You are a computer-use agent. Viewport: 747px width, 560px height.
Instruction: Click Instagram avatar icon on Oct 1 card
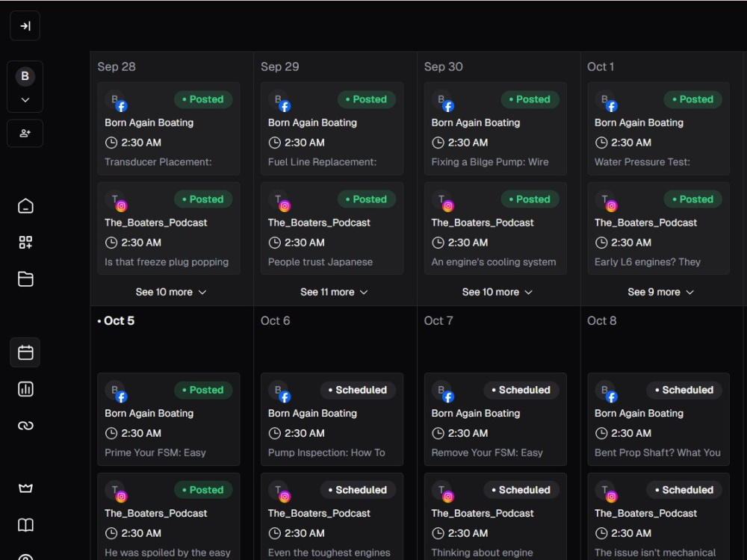click(x=606, y=201)
